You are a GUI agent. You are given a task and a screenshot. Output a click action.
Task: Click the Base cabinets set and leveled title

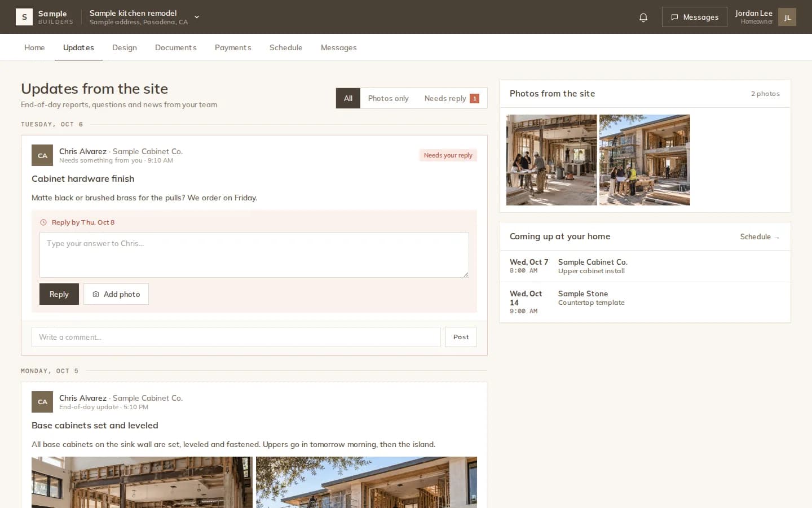coord(95,425)
